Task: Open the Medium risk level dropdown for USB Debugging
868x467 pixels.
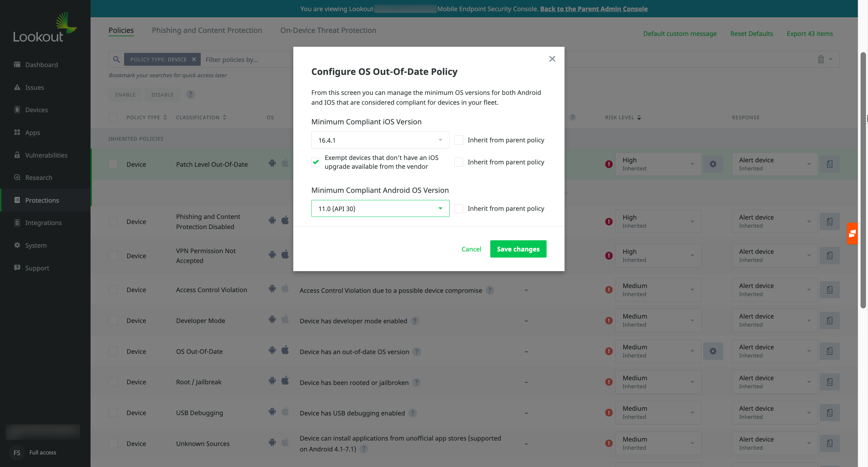Action: click(x=658, y=412)
